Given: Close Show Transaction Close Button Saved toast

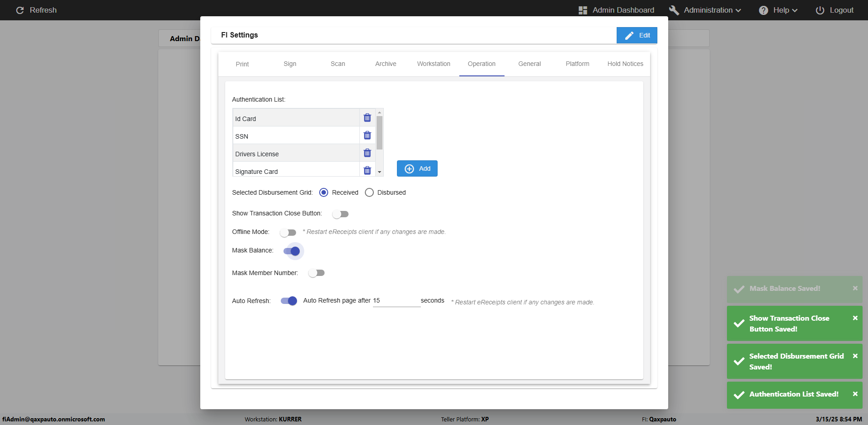Looking at the screenshot, I should coord(855,318).
